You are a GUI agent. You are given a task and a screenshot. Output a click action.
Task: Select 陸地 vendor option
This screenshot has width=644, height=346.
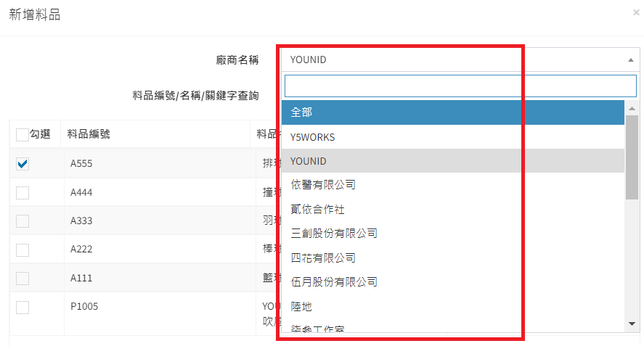coord(453,306)
